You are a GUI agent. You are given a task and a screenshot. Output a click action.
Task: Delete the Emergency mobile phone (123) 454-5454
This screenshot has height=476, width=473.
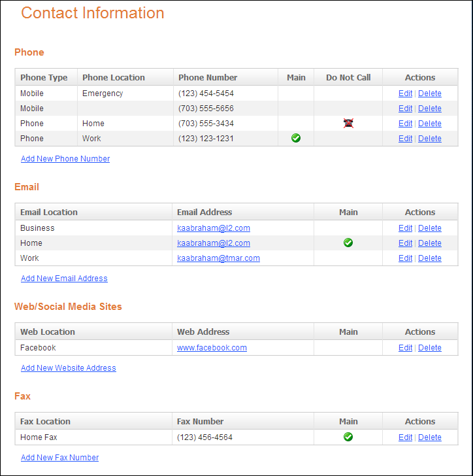pos(430,93)
